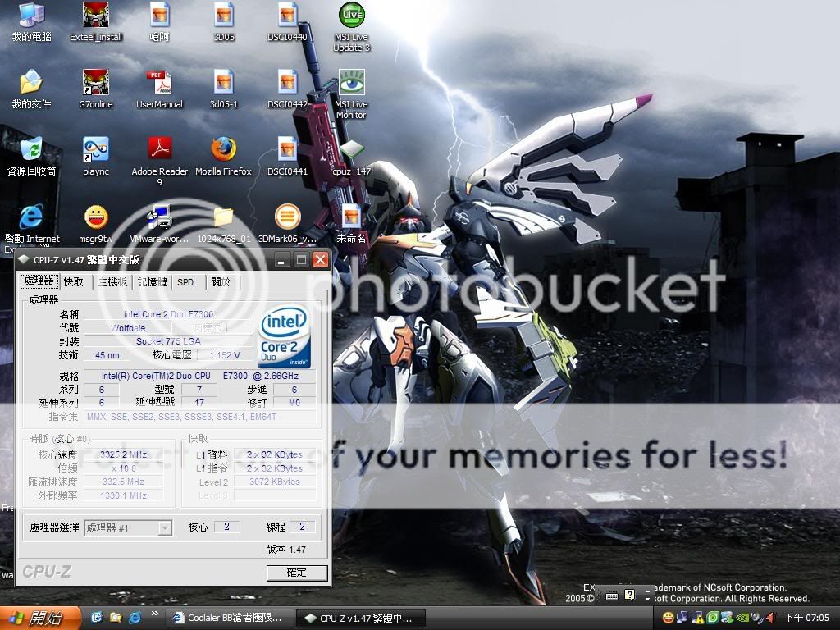Click the 核心電壓 value 1.152 V
Viewport: 840px width, 630px height.
coord(225,355)
